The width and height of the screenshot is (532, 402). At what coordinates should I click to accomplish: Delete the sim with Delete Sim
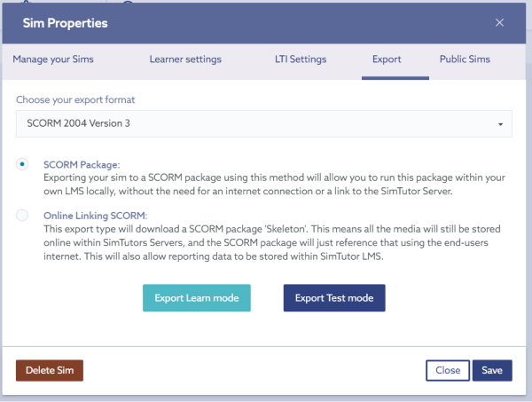[50, 370]
